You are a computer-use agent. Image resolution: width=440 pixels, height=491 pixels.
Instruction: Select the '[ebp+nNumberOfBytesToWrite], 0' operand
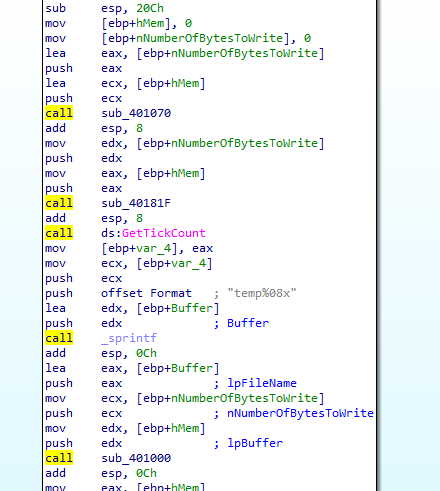pos(206,38)
